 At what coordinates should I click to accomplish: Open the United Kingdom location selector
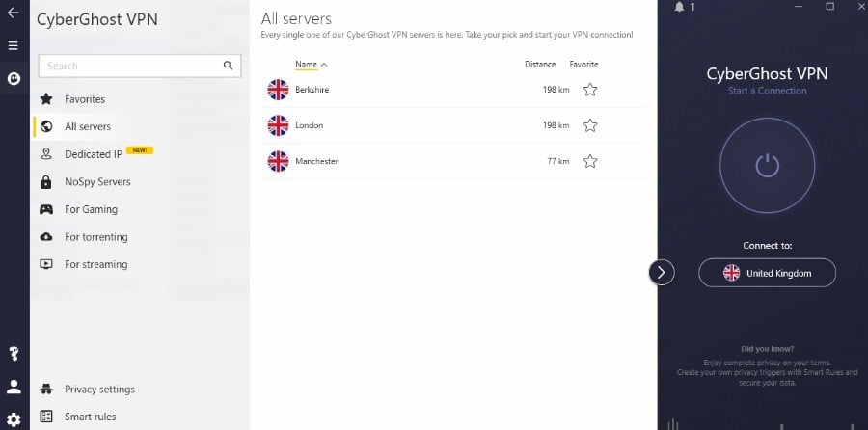[x=767, y=273]
